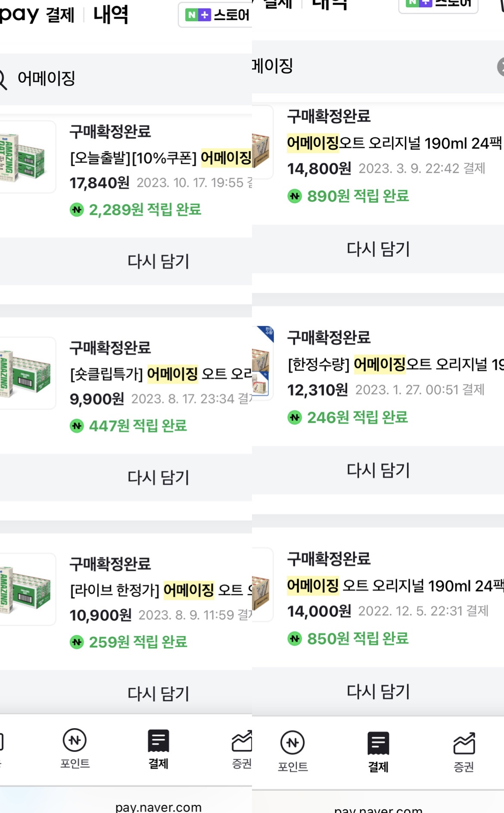Open the [숏클립특가] 어메이징 오트 order title
504x813 pixels.
161,374
